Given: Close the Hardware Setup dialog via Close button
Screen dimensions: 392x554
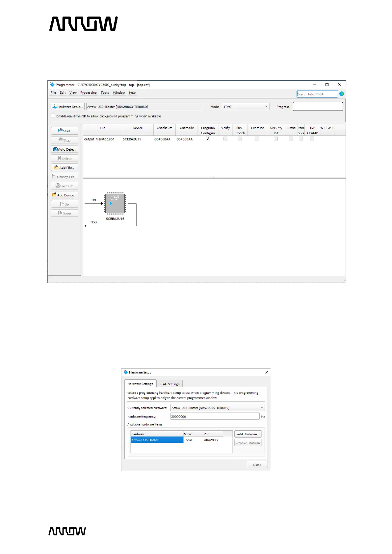Looking at the screenshot, I should (x=257, y=465).
